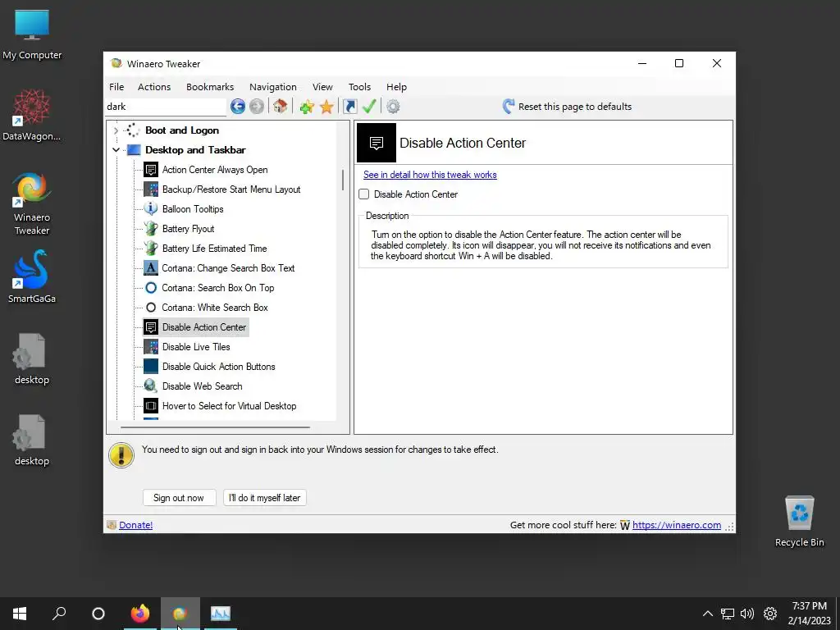Image resolution: width=840 pixels, height=630 pixels.
Task: Open the Donate! link
Action: [135, 525]
